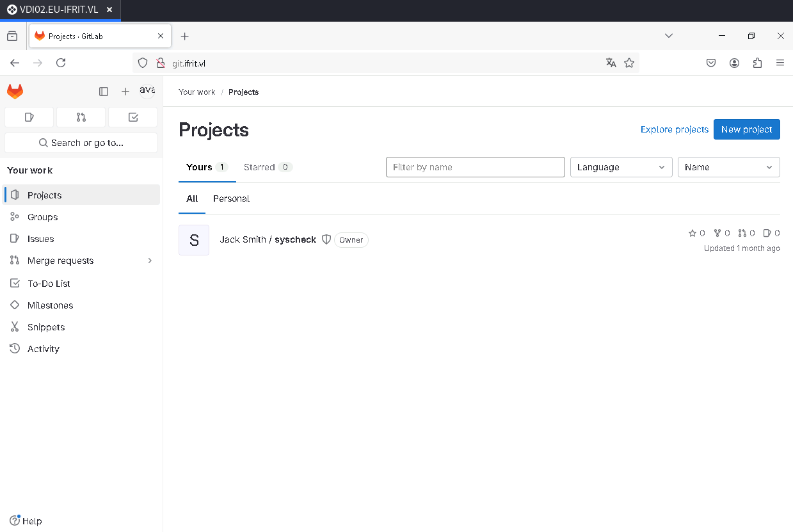The width and height of the screenshot is (793, 532).
Task: Click the translate page icon in address bar
Action: point(611,63)
